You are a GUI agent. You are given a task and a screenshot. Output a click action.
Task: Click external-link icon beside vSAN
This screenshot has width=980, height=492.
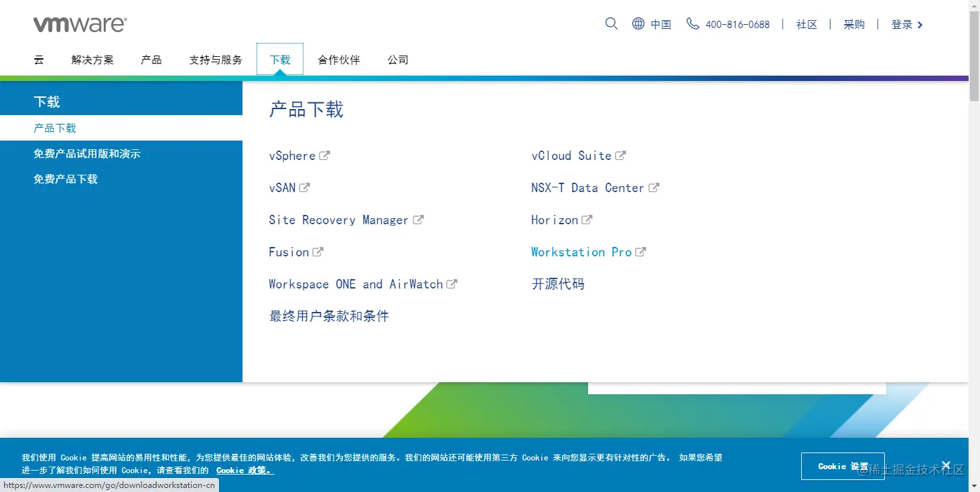pos(304,187)
